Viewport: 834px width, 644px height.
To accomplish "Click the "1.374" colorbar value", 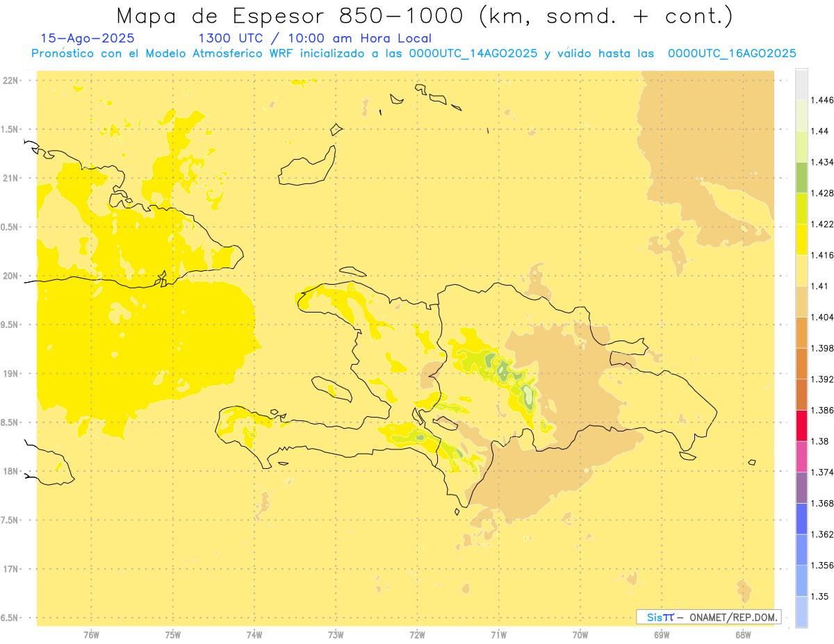I will (x=821, y=472).
